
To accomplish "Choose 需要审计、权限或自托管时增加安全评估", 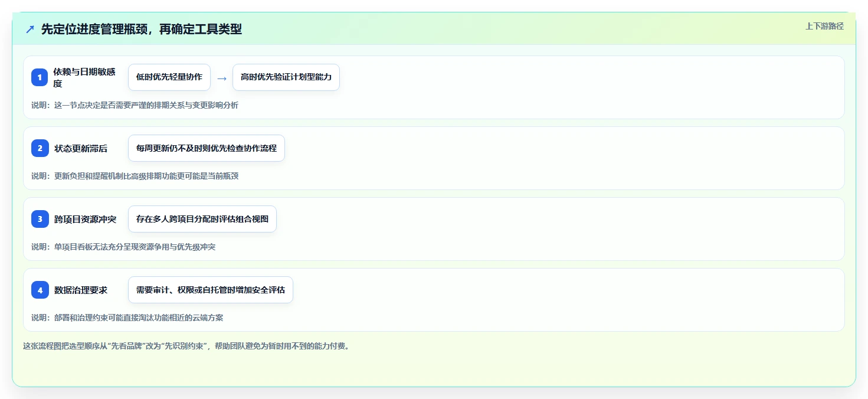I will [x=211, y=290].
